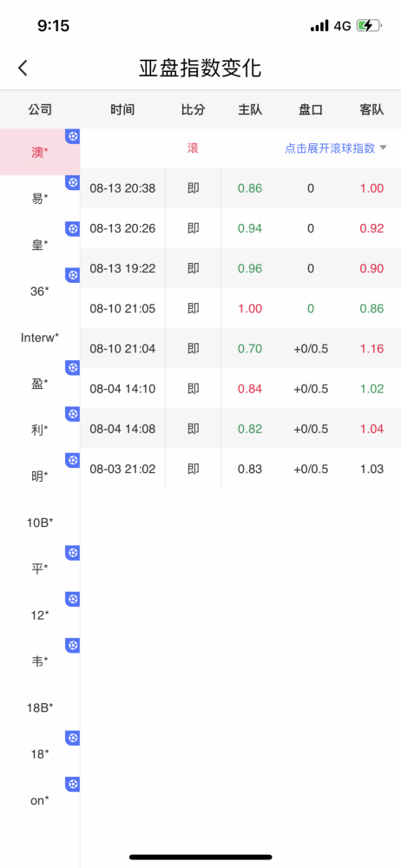The width and height of the screenshot is (401, 868).
Task: Tap the soccer ball badge beside 易*
Action: click(73, 182)
